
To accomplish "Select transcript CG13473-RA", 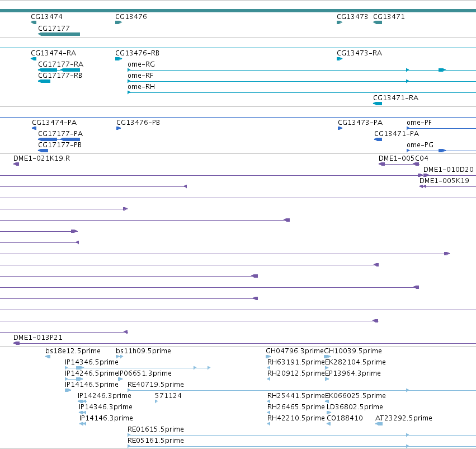I will click(x=360, y=53).
